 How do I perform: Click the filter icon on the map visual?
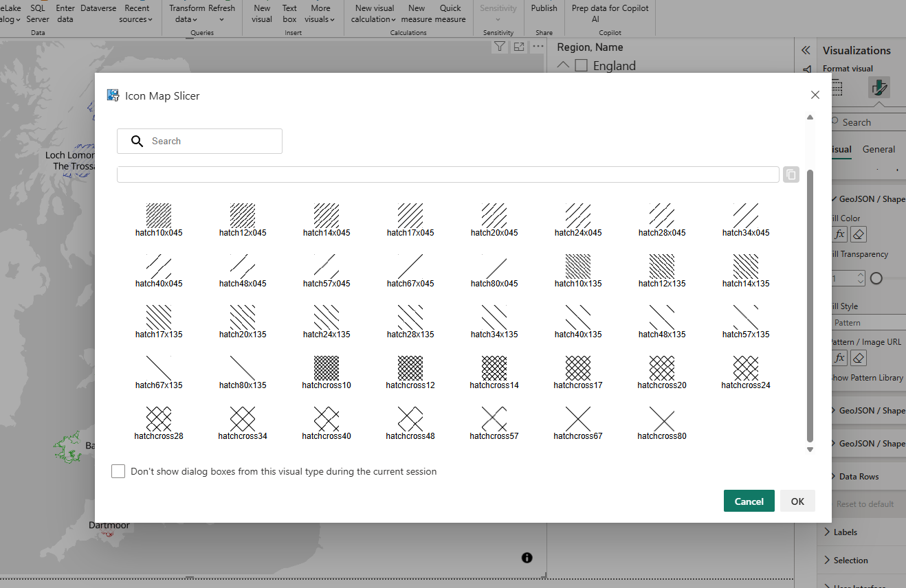coord(500,47)
